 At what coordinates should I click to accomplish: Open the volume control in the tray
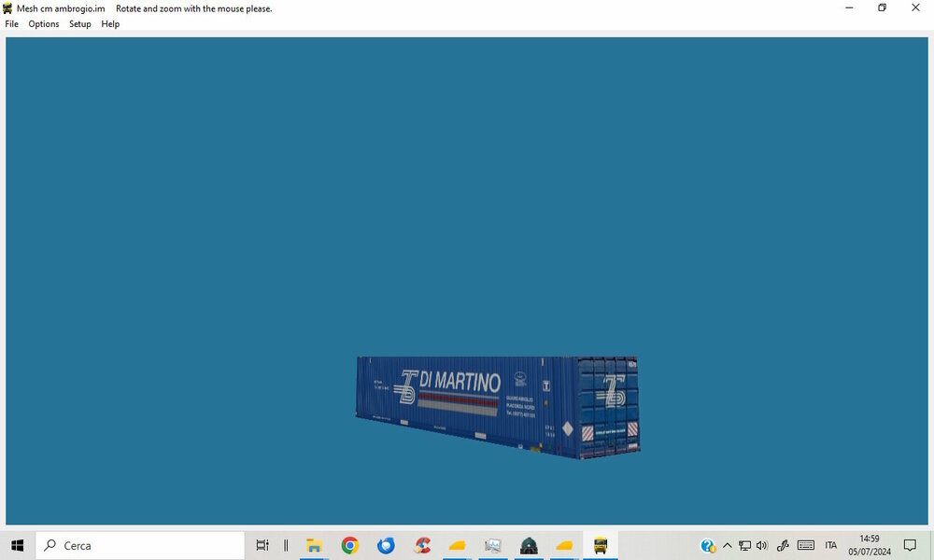[x=762, y=545]
